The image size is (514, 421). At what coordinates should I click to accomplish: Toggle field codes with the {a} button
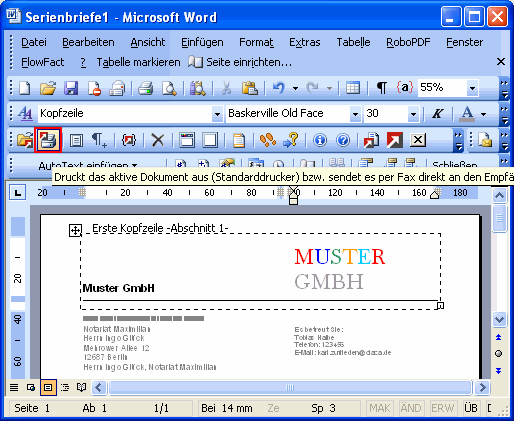pyautogui.click(x=405, y=88)
